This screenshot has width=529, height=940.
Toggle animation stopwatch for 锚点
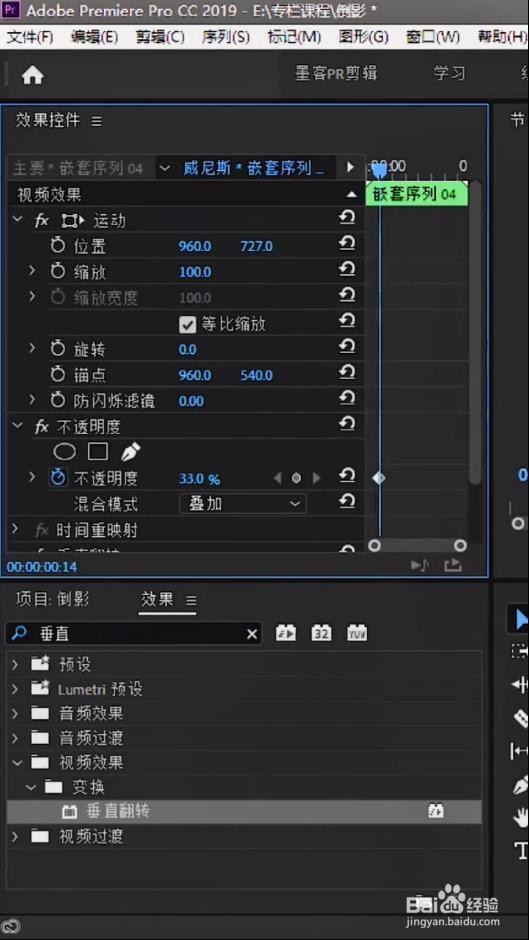pyautogui.click(x=58, y=374)
